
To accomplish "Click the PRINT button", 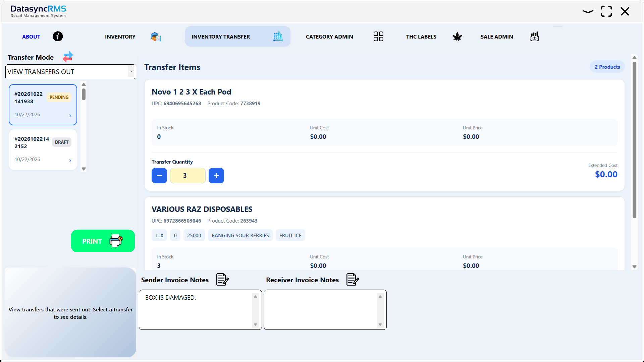I will click(103, 241).
